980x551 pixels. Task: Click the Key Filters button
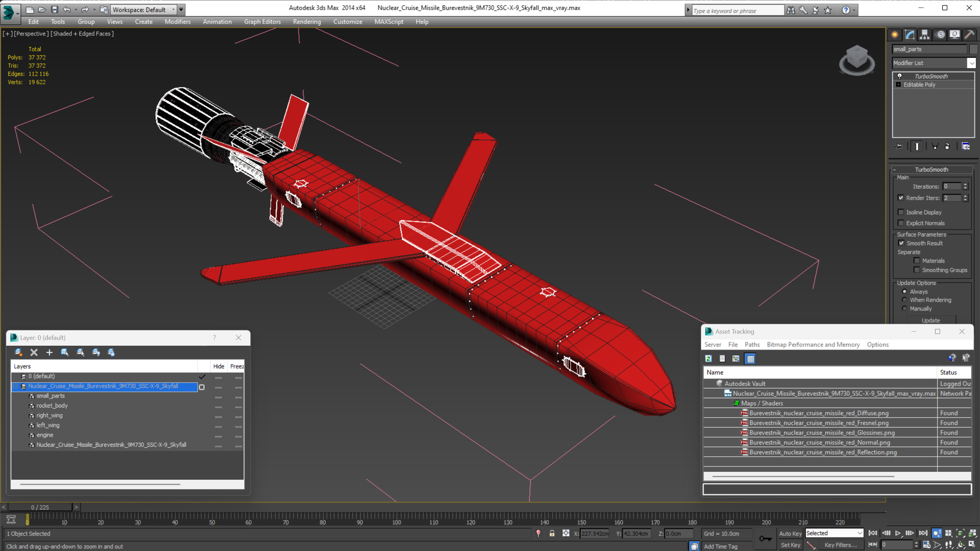(841, 545)
